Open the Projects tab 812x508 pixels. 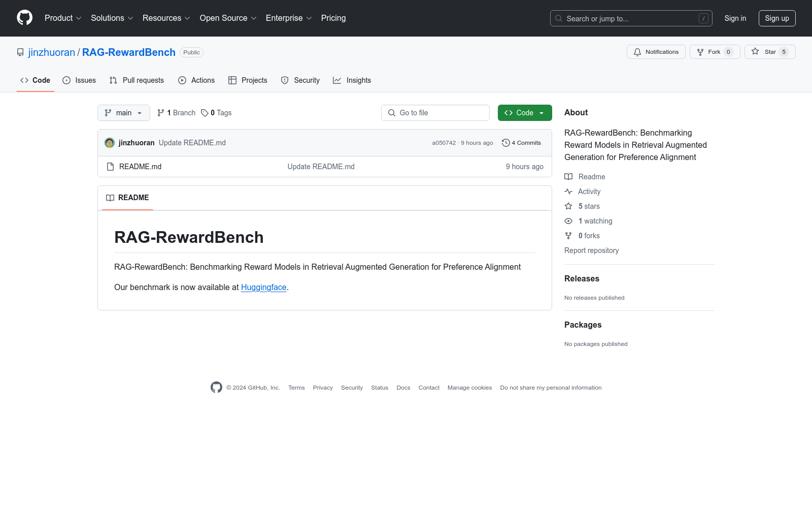click(x=248, y=80)
